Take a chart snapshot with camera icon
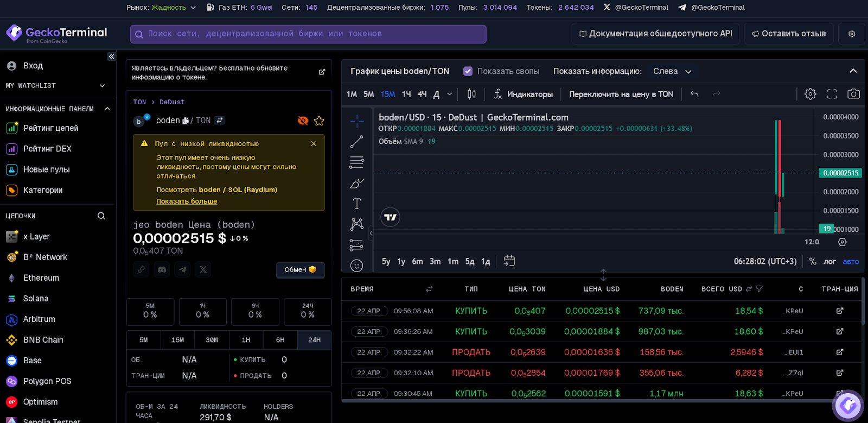 tap(853, 94)
